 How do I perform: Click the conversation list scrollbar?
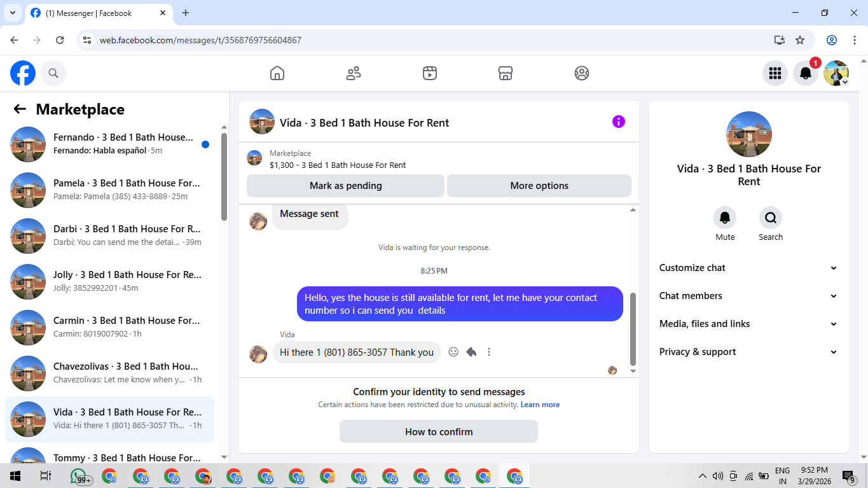pyautogui.click(x=224, y=176)
